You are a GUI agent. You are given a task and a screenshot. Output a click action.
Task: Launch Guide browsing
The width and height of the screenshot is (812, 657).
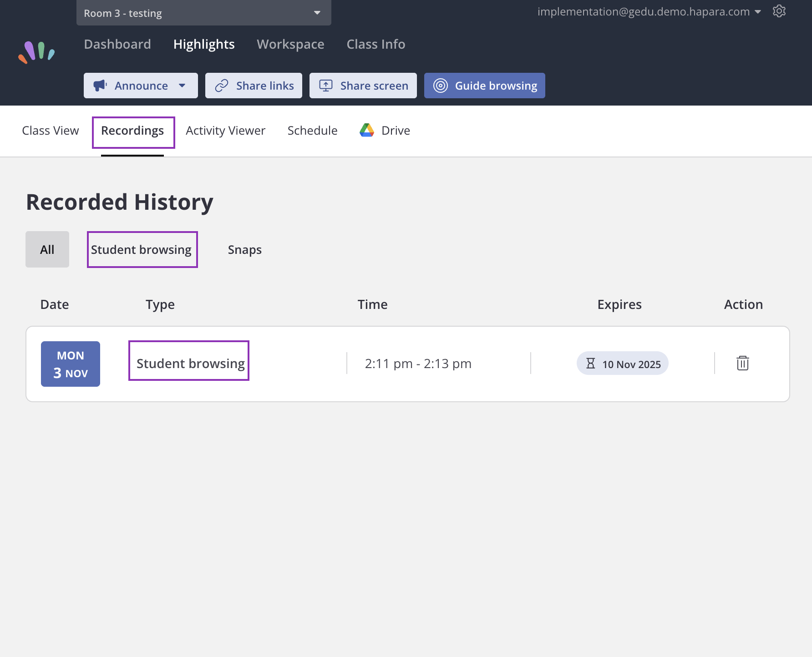485,86
